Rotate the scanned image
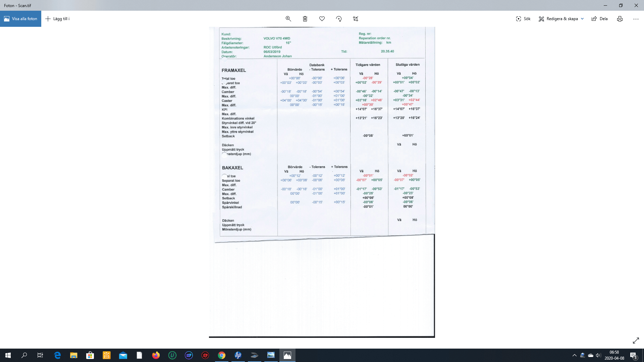 coord(339,19)
